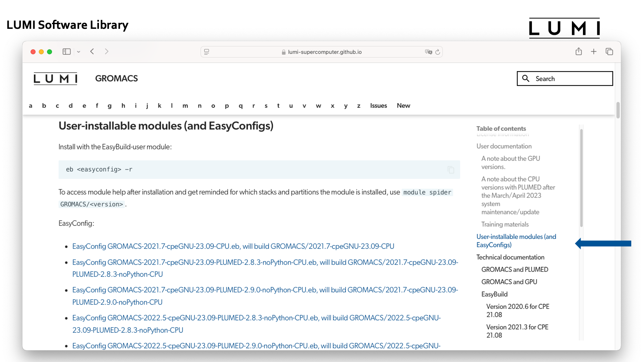Click the forward navigation arrow icon
644x362 pixels.
pos(107,51)
